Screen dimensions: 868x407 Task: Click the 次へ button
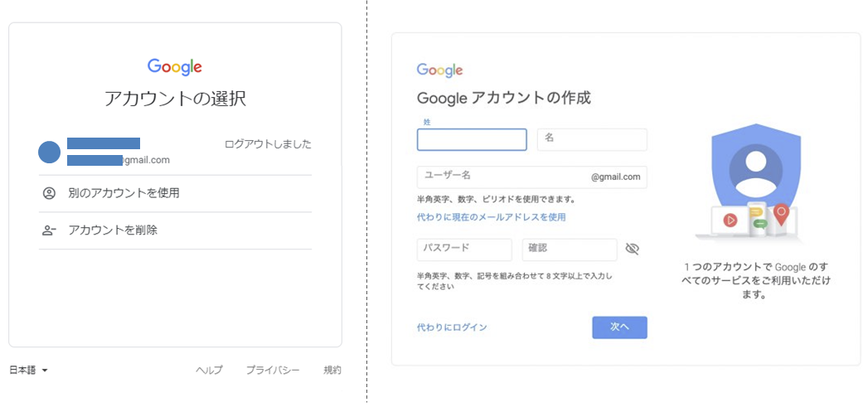[x=619, y=327]
